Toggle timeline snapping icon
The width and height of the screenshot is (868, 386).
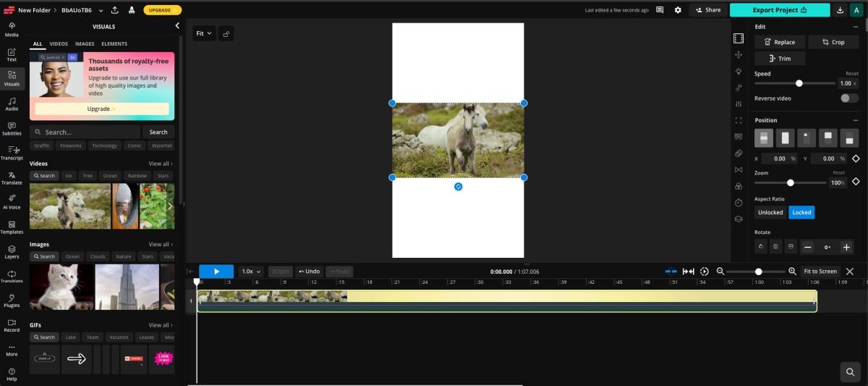(671, 272)
